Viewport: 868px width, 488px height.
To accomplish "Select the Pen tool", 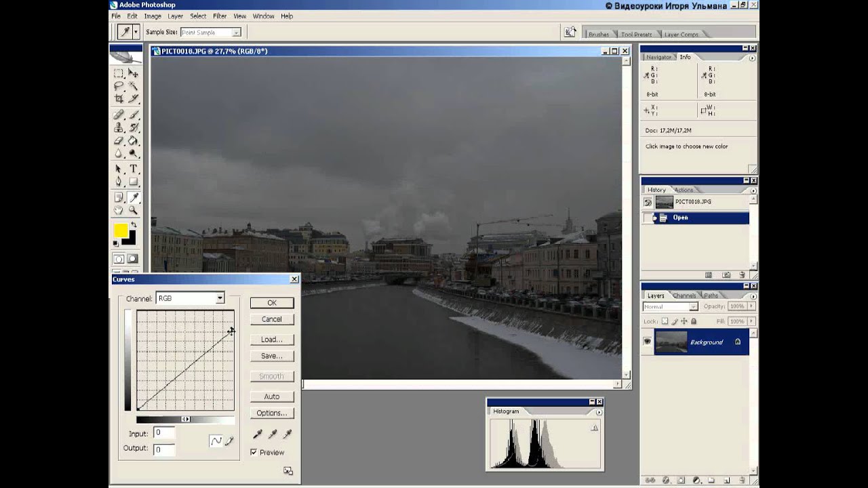I will click(x=119, y=182).
